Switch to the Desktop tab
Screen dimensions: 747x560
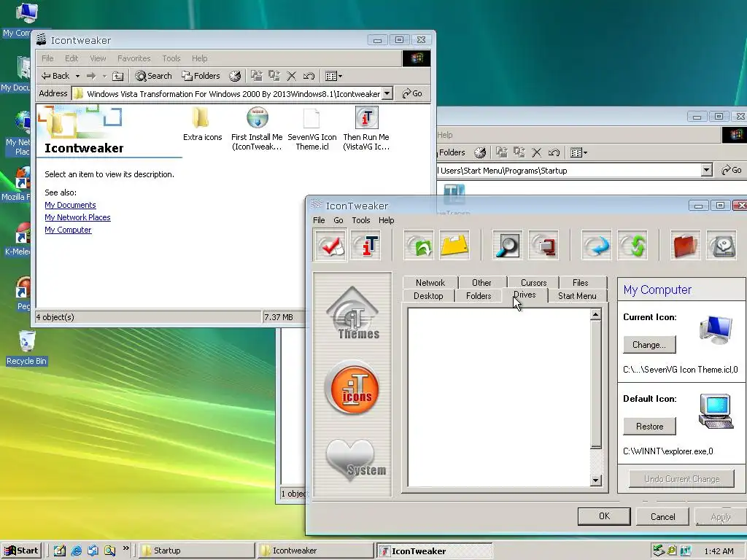(x=428, y=296)
